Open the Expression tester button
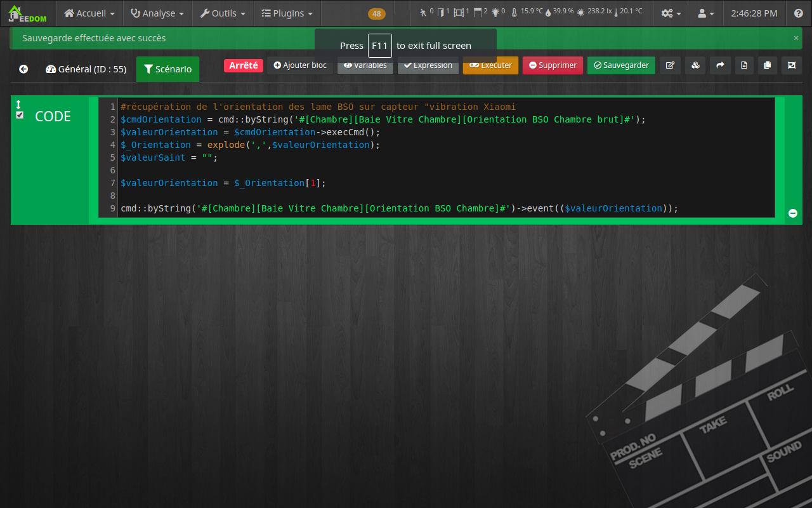 point(428,65)
